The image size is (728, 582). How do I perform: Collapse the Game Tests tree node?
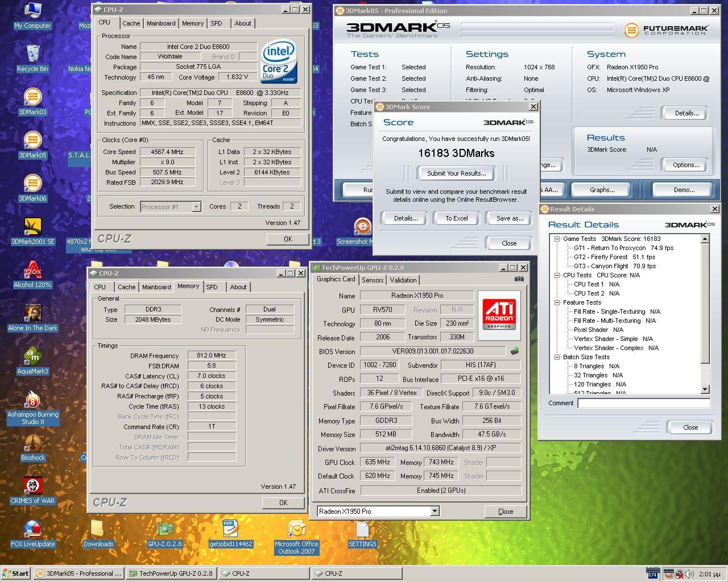pyautogui.click(x=557, y=239)
